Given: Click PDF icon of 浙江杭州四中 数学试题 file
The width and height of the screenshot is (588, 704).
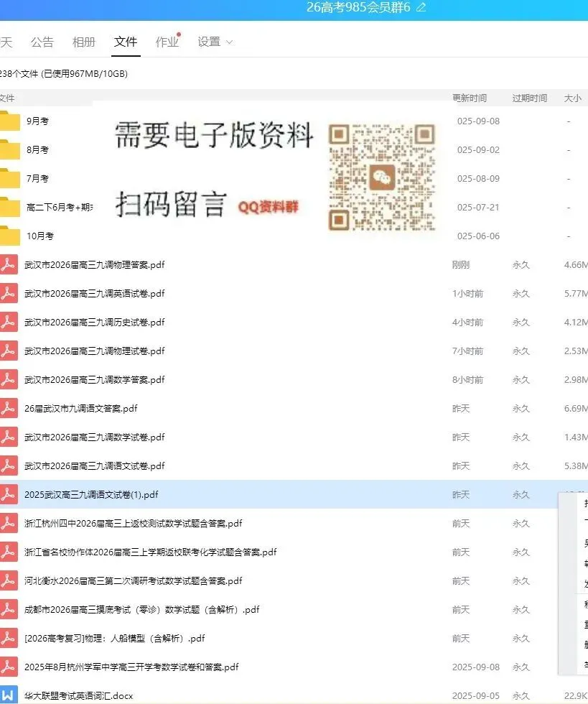Looking at the screenshot, I should [9, 523].
